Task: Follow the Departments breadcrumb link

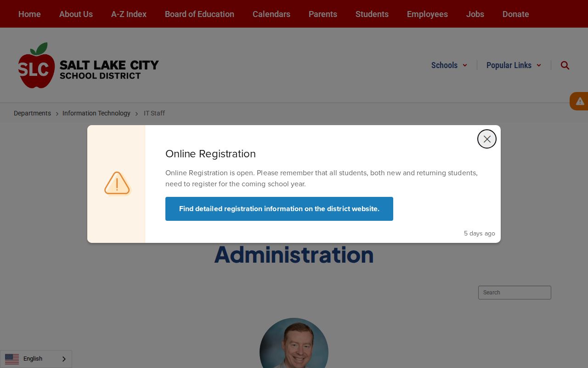Action: [x=32, y=113]
